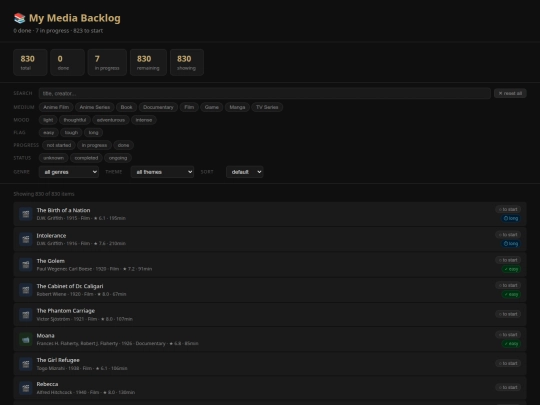
Task: Click the to start status on Dr. Caligari row
Action: (x=508, y=285)
